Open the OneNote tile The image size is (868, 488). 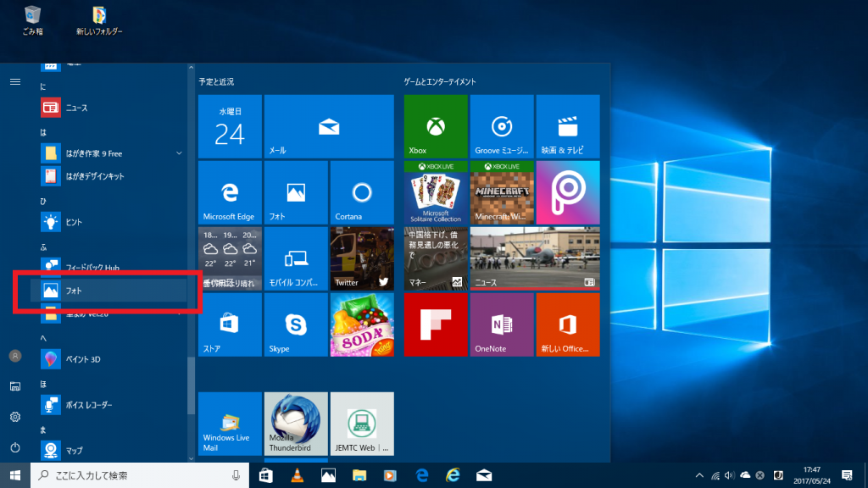(x=501, y=324)
